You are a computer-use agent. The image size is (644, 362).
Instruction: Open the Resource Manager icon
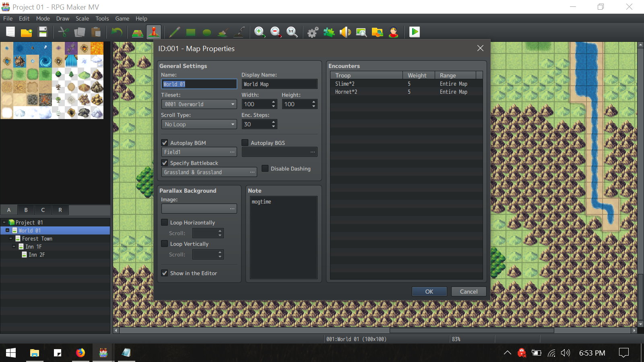point(378,32)
